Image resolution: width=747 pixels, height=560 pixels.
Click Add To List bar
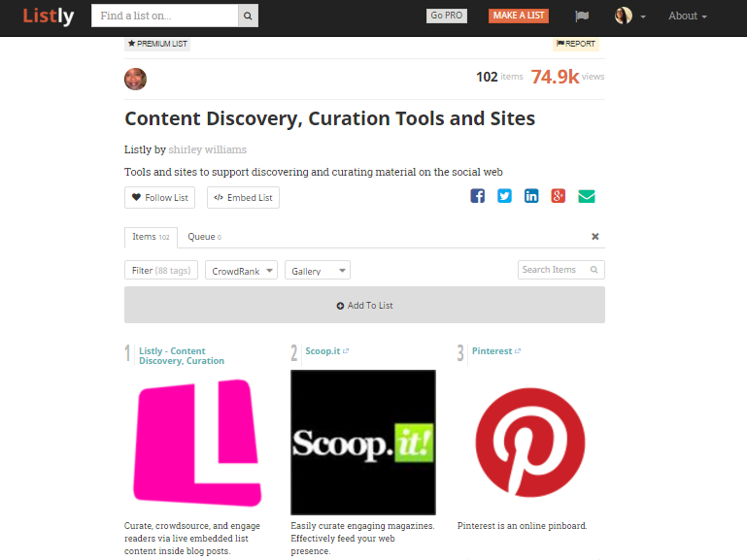coord(364,305)
